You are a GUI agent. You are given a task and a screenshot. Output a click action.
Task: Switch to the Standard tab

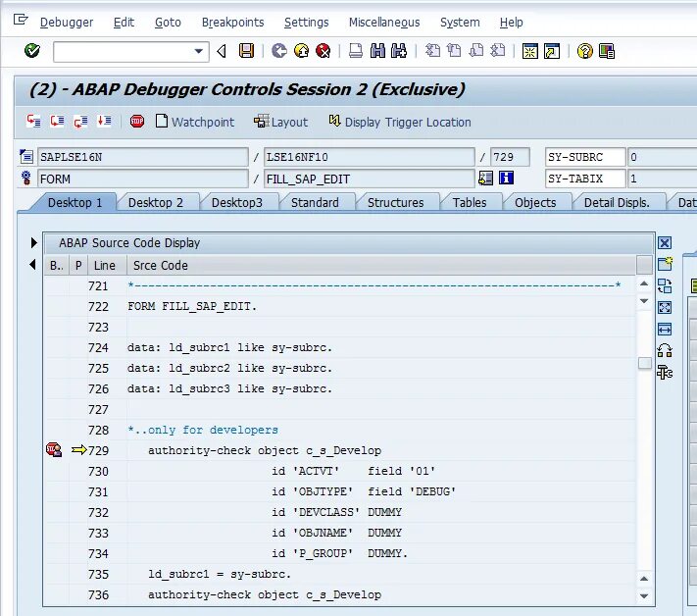pos(315,202)
